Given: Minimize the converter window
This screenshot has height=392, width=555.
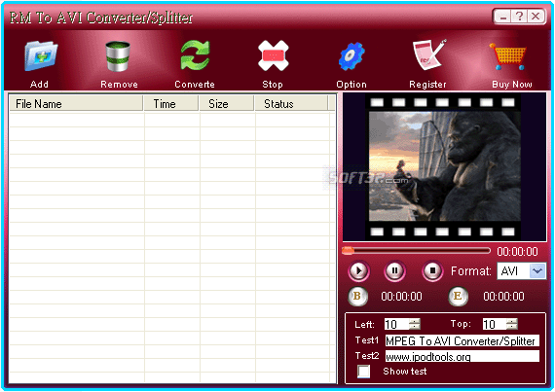Looking at the screenshot, I should click(x=502, y=17).
